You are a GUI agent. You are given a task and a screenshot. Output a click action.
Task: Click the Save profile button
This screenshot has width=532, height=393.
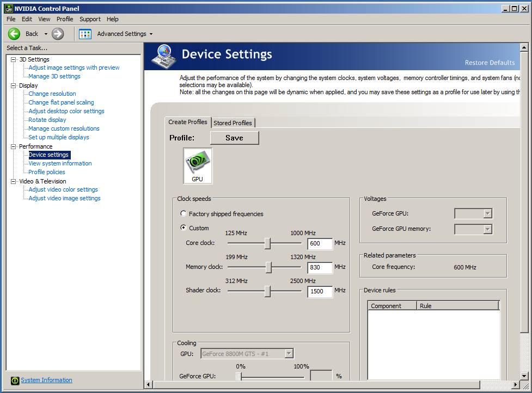point(235,138)
